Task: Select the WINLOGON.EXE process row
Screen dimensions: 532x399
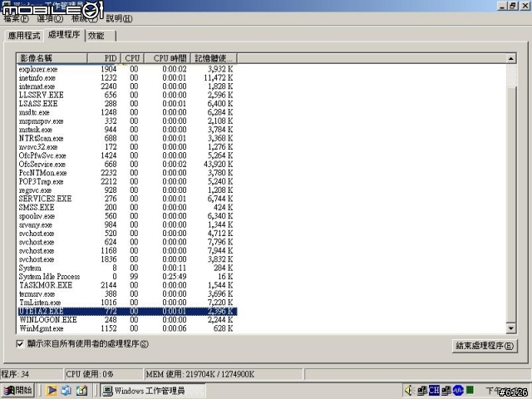Action: [126, 320]
